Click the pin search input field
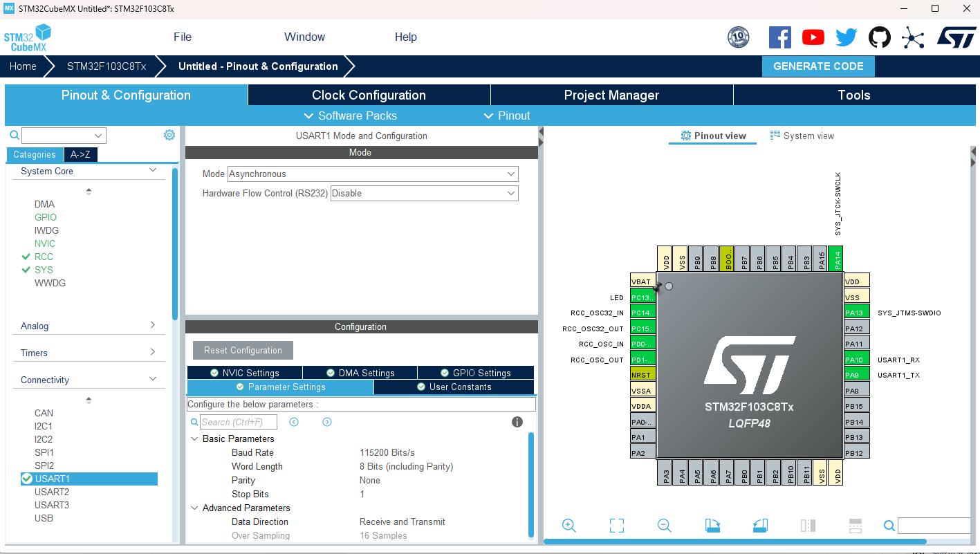Screen dimensions: 980x554 [x=934, y=526]
